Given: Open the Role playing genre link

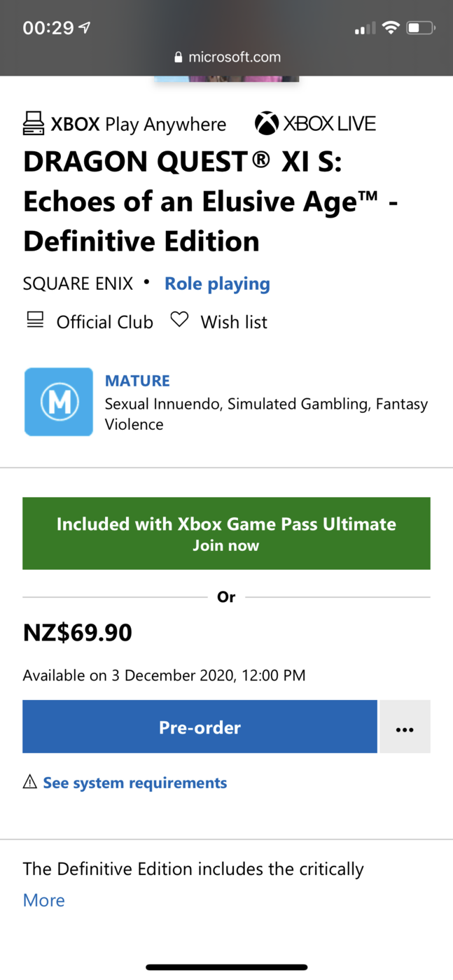Looking at the screenshot, I should 217,283.
